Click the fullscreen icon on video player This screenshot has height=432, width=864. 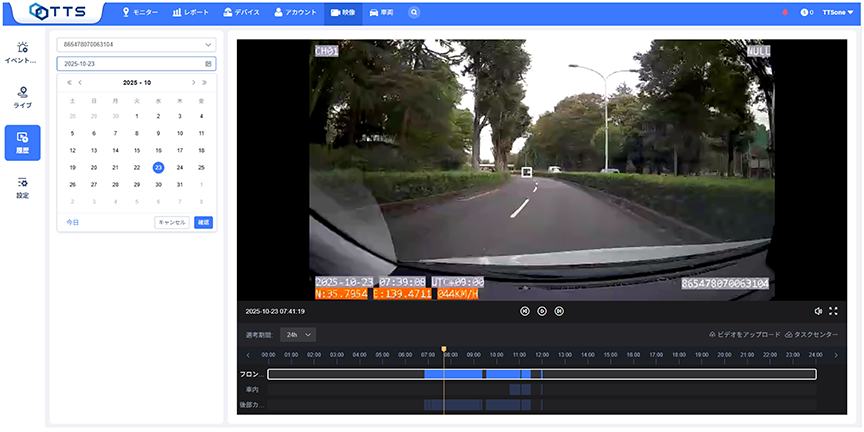[833, 311]
